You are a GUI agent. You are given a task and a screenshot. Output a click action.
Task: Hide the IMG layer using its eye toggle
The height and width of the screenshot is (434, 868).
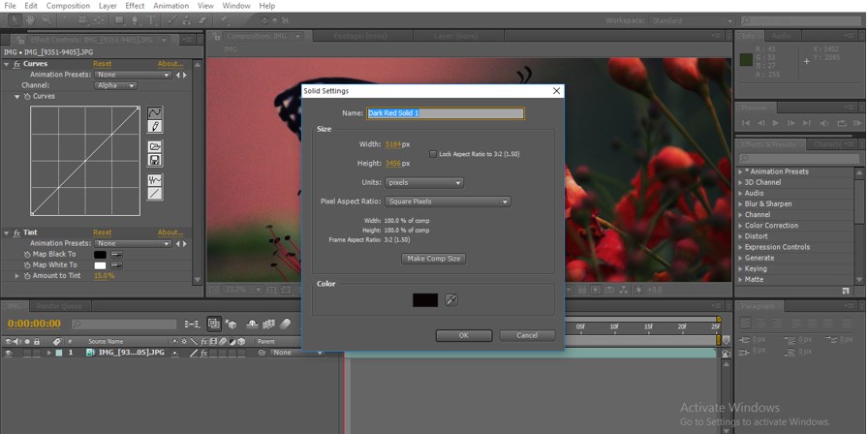[8, 353]
